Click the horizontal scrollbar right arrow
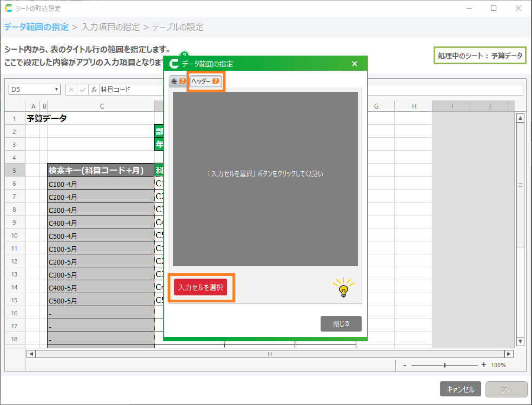Image resolution: width=532 pixels, height=405 pixels. pos(508,354)
